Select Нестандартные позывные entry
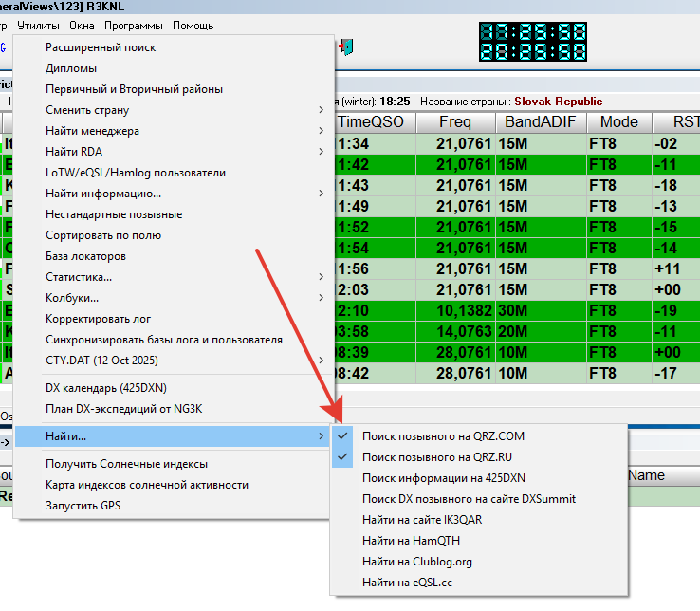The image size is (700, 611). point(175,214)
